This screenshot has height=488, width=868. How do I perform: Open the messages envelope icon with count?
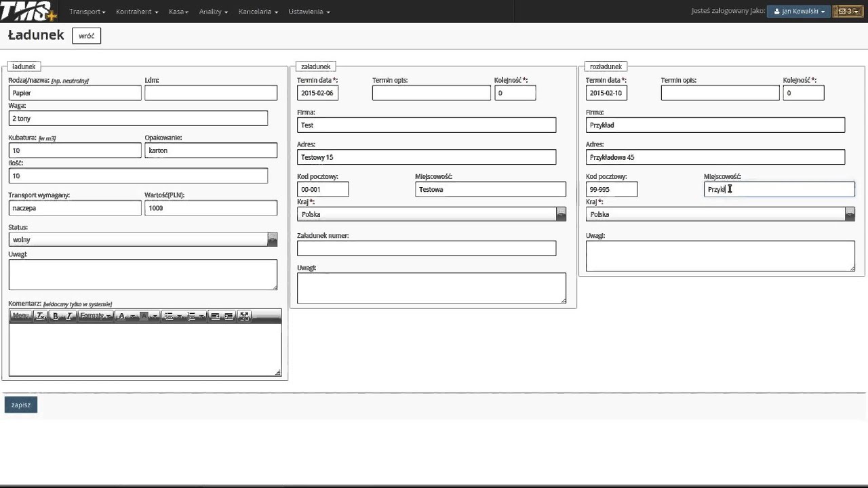(x=848, y=12)
